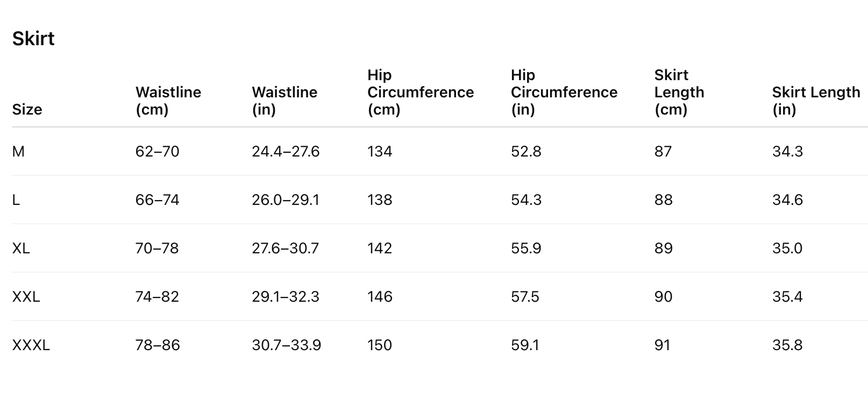Click the Waistline (cm) column header
The height and width of the screenshot is (412, 868).
point(168,101)
